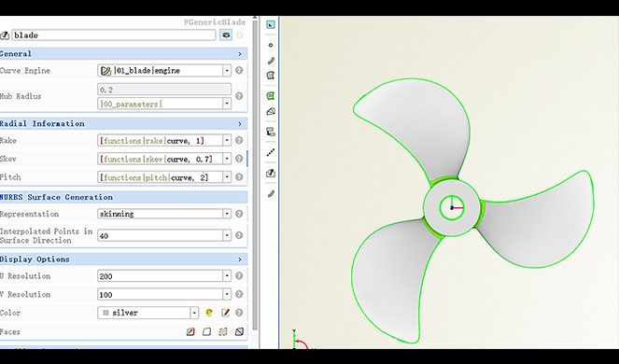
Task: Click the U Resolution value 200
Action: (x=160, y=275)
